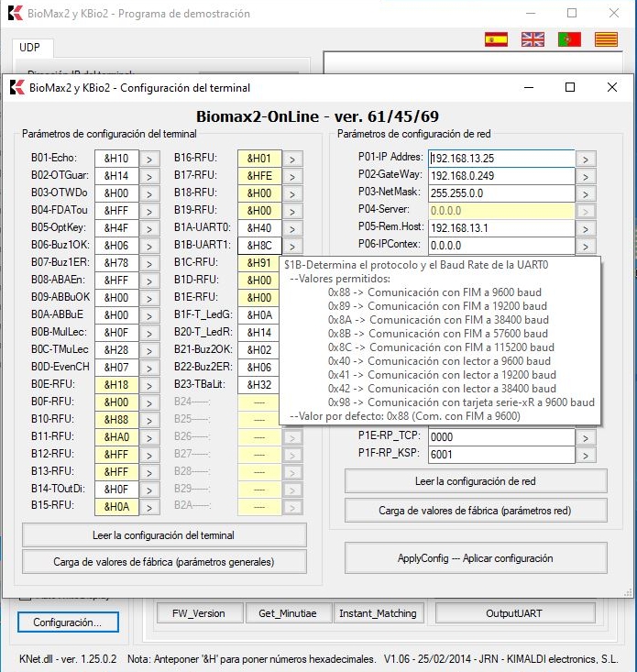Click the arrow button beside B08-ABAEn

coord(149,281)
